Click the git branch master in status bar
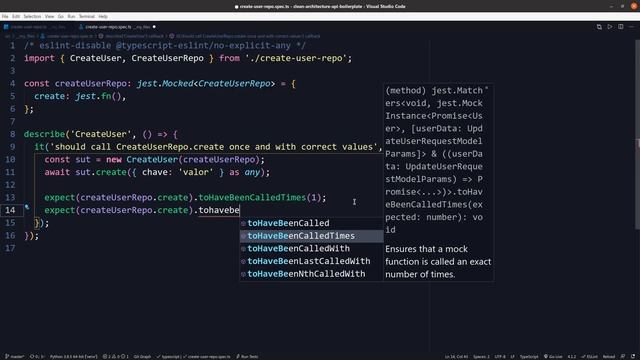Viewport: 640px width, 360px height. point(15,357)
